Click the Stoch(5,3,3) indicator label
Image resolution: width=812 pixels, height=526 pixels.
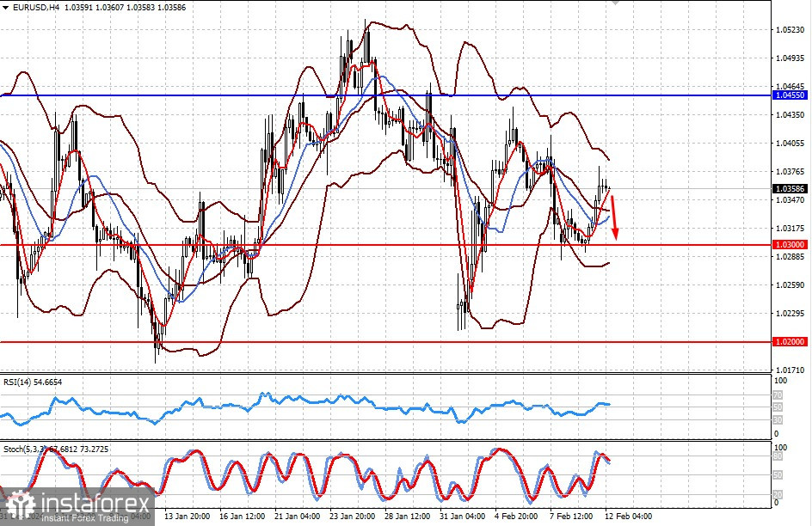point(56,450)
